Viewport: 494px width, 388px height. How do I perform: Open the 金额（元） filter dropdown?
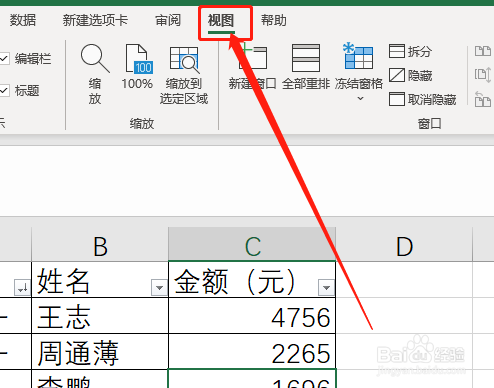pos(326,287)
